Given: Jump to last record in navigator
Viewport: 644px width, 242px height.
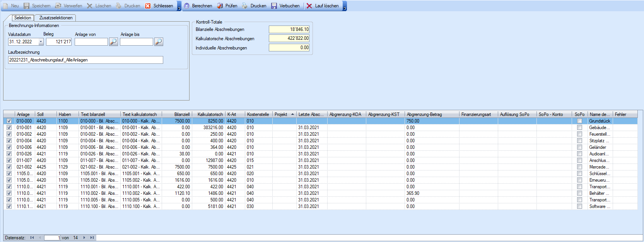Looking at the screenshot, I should click(x=92, y=238).
